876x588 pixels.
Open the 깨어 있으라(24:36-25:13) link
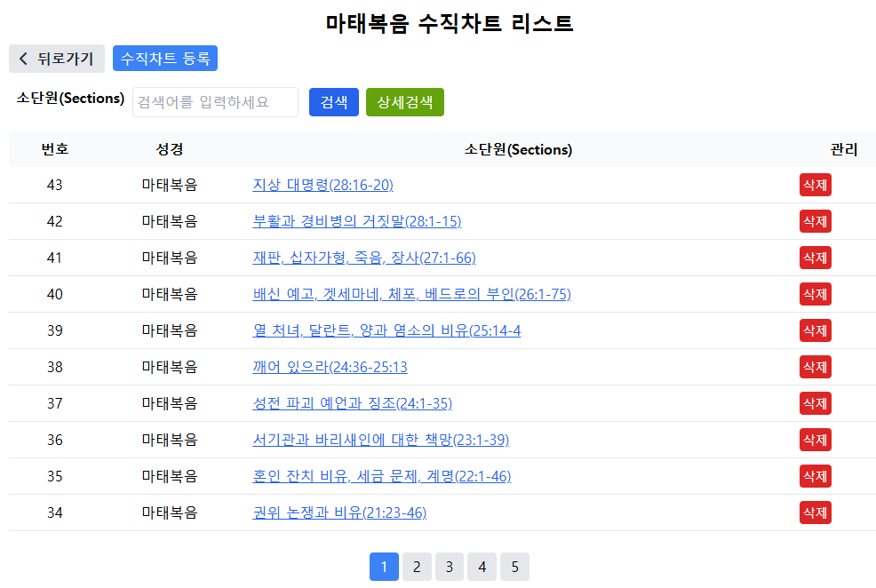[x=330, y=367]
